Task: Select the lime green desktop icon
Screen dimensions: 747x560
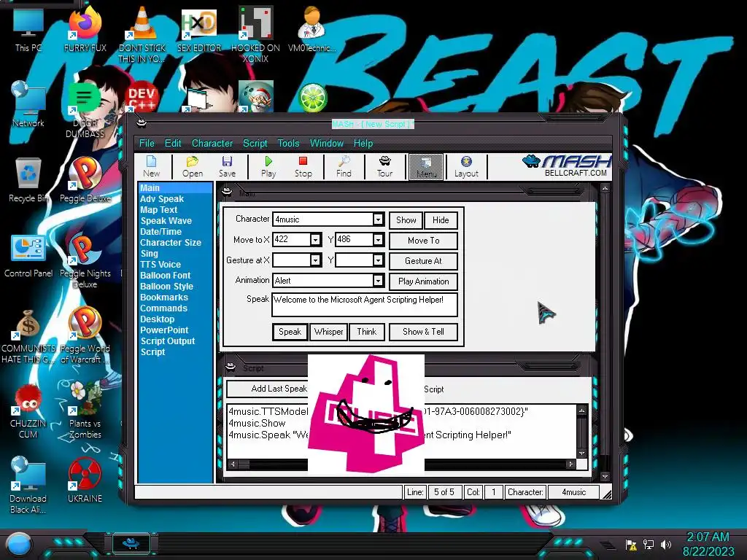Action: click(x=312, y=98)
